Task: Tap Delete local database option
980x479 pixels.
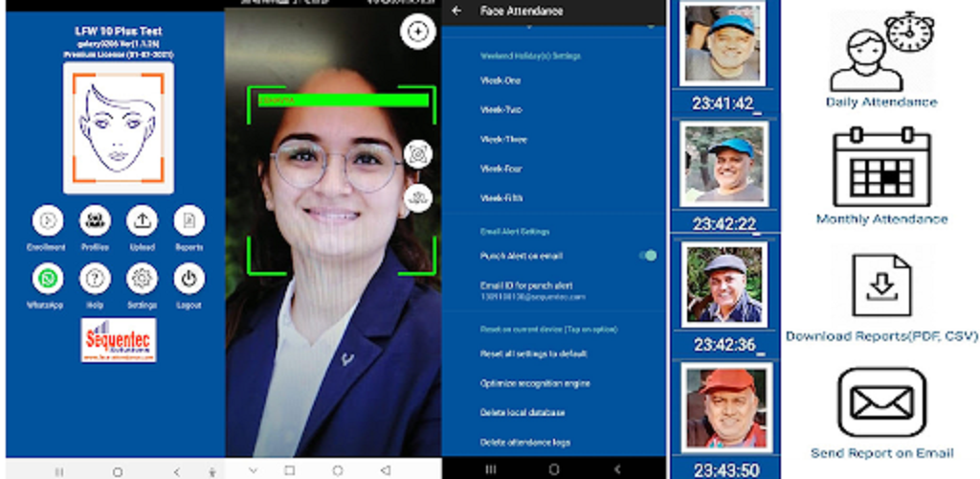Action: (x=523, y=413)
